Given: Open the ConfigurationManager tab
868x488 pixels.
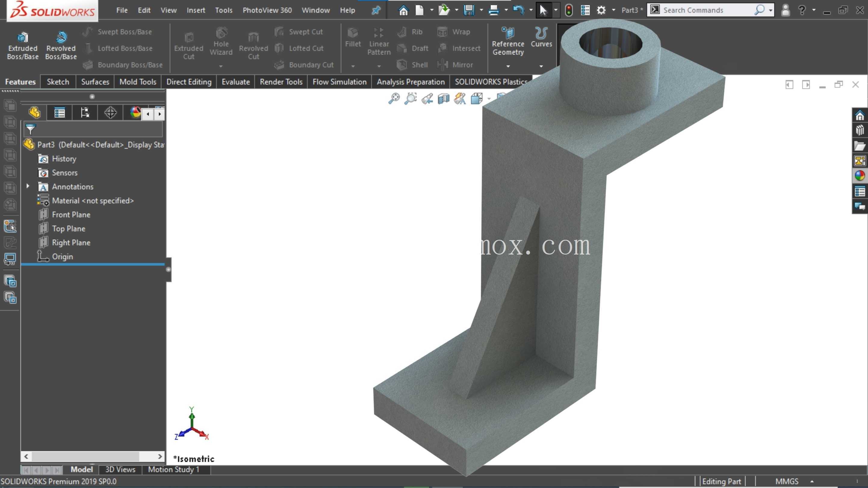Looking at the screenshot, I should point(85,113).
